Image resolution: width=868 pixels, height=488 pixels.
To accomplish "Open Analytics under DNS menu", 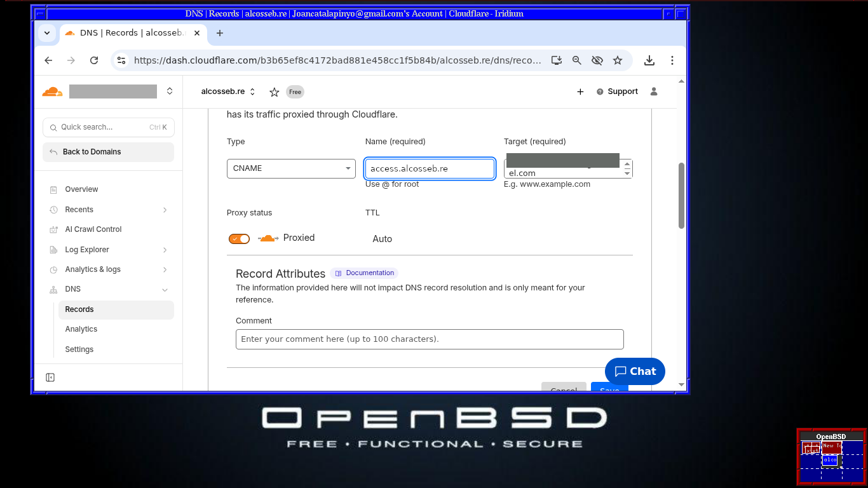I will pyautogui.click(x=81, y=329).
